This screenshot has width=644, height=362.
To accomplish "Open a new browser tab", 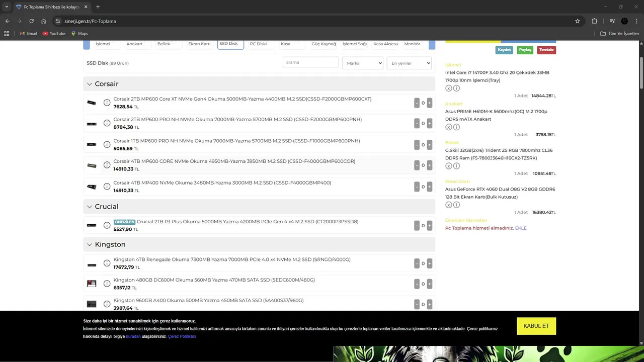I will 98,7.
